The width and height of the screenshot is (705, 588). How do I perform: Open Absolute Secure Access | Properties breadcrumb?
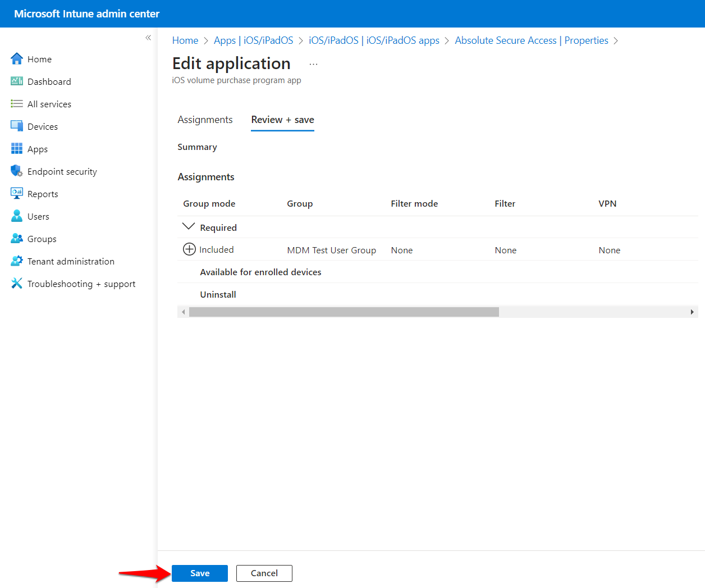[x=532, y=40]
